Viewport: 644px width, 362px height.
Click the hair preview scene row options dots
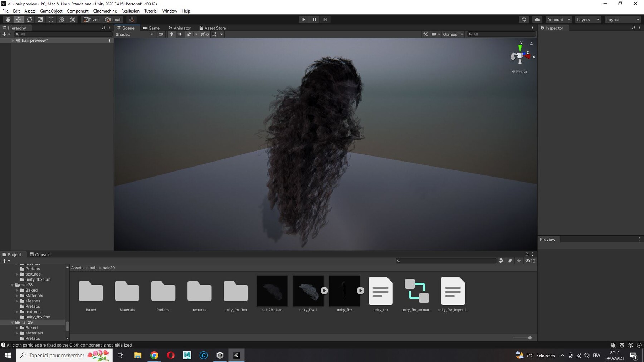point(109,40)
